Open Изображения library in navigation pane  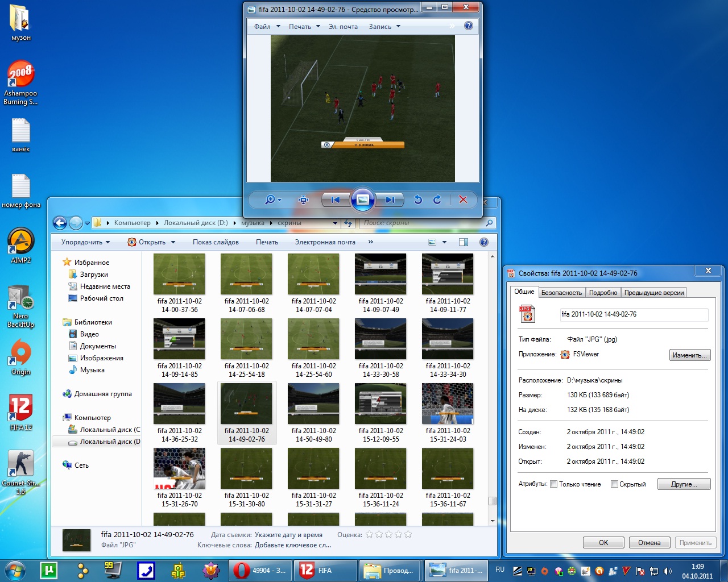point(101,358)
